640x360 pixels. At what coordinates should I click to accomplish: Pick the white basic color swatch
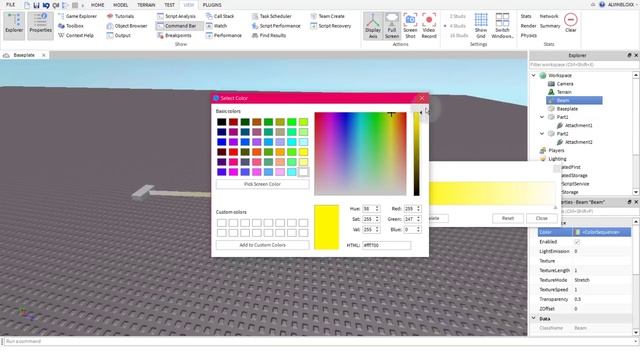point(303,172)
